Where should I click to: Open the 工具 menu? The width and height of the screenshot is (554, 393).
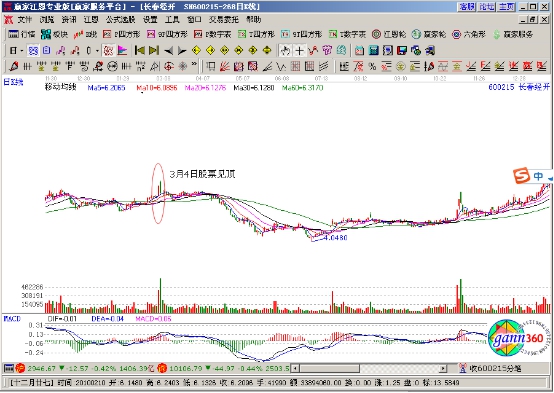[172, 19]
